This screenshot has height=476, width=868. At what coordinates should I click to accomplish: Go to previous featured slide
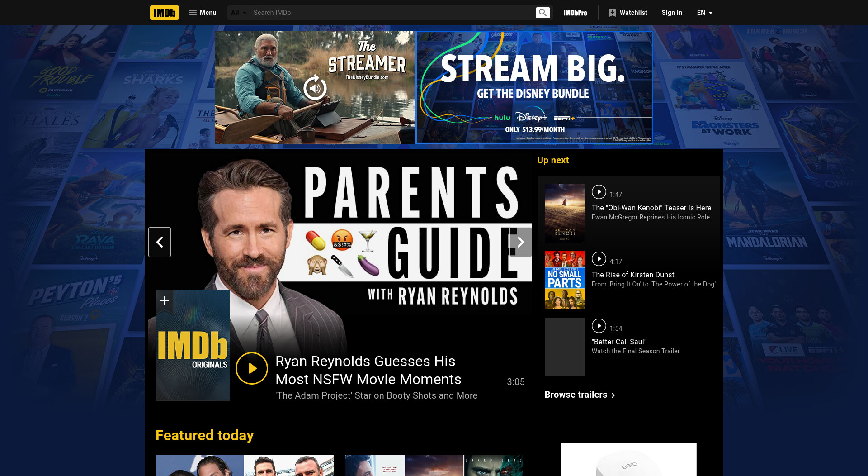pos(160,242)
